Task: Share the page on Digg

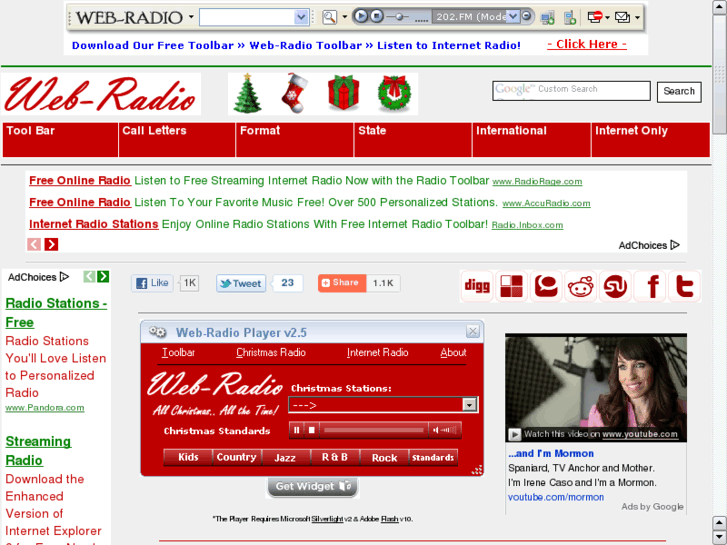Action: [477, 286]
